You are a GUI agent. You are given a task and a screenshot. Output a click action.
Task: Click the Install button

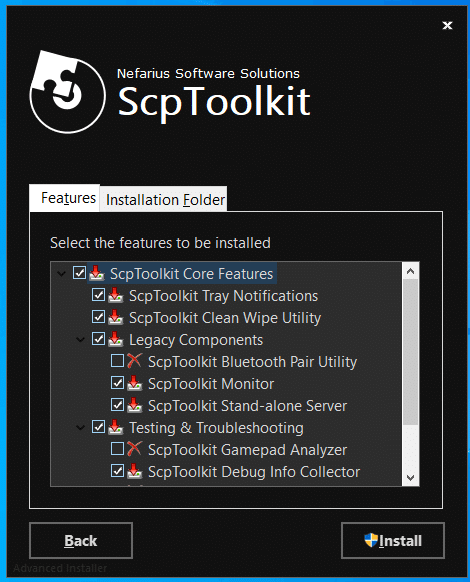click(393, 540)
